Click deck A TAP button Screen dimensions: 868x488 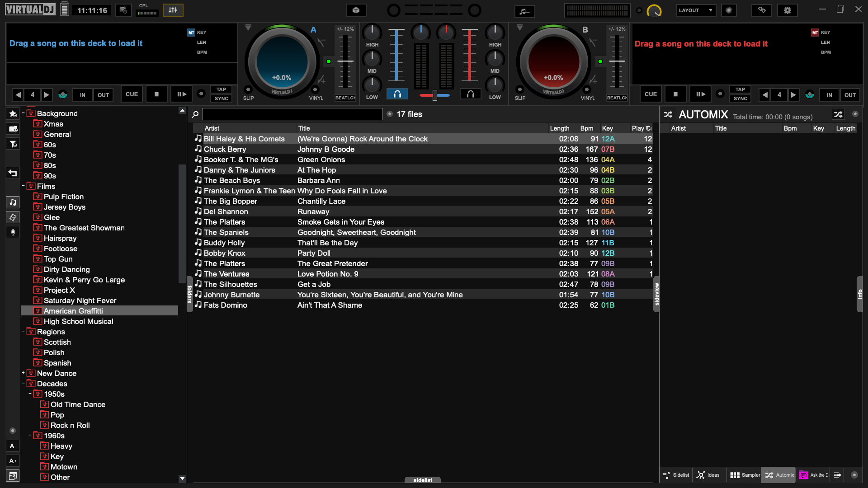[x=222, y=89]
